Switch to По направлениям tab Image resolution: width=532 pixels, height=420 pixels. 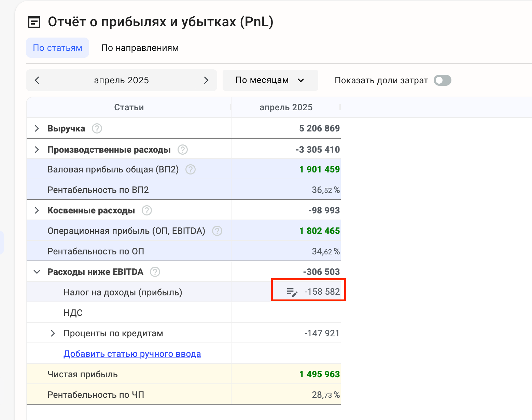click(x=140, y=48)
